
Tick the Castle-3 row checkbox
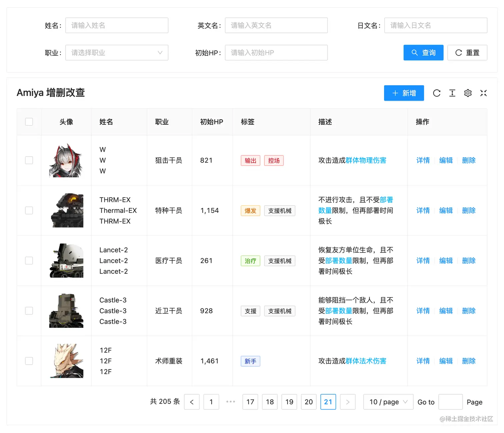[29, 311]
